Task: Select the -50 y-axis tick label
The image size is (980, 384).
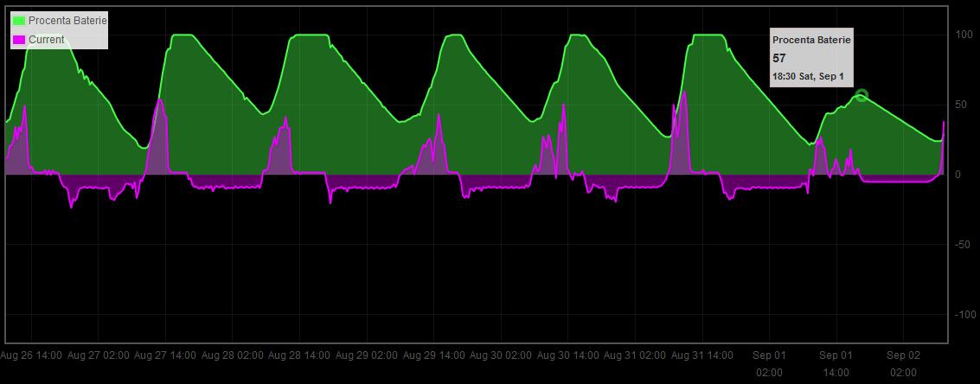Action: click(962, 245)
